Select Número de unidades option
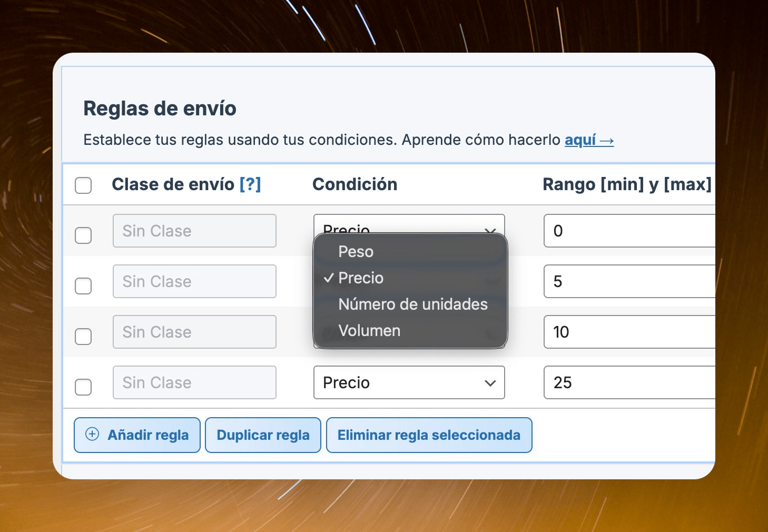This screenshot has height=532, width=768. [x=413, y=304]
